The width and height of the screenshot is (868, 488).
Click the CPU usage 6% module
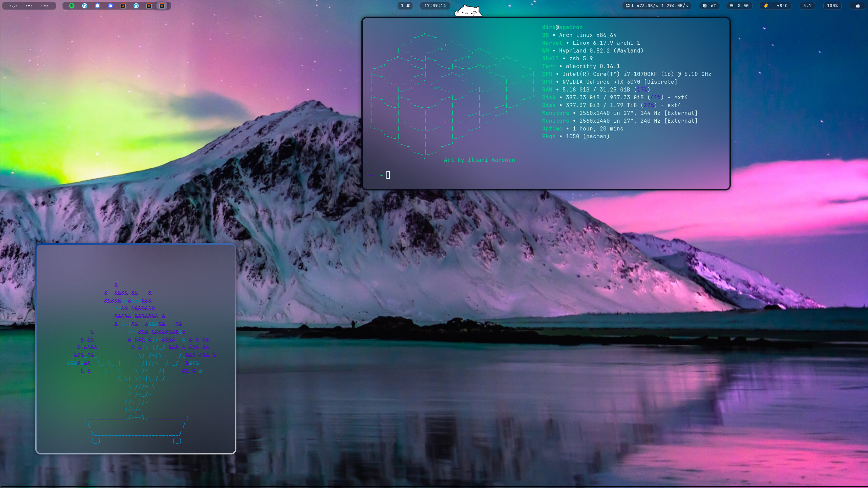click(x=710, y=6)
